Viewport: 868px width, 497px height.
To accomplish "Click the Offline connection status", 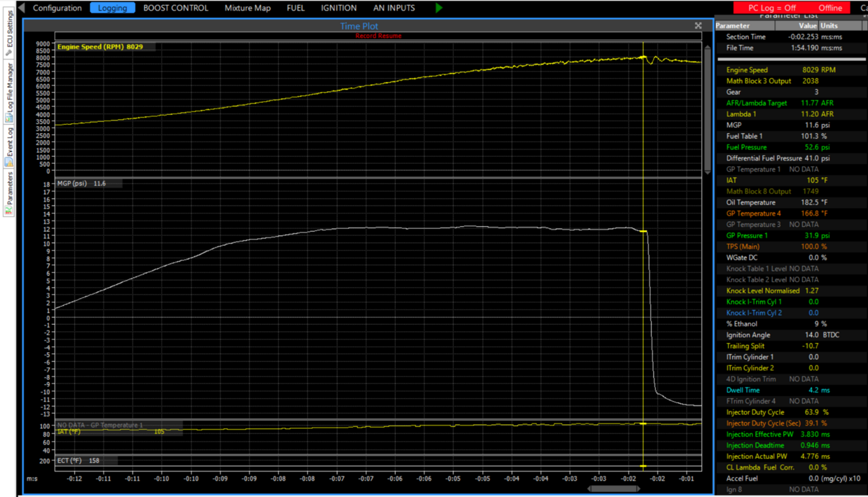I will click(x=830, y=8).
